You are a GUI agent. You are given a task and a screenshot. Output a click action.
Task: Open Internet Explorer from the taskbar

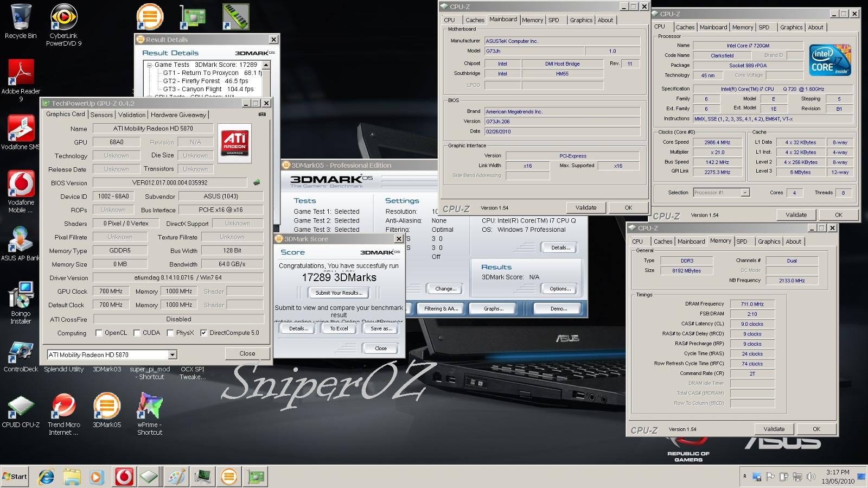47,477
